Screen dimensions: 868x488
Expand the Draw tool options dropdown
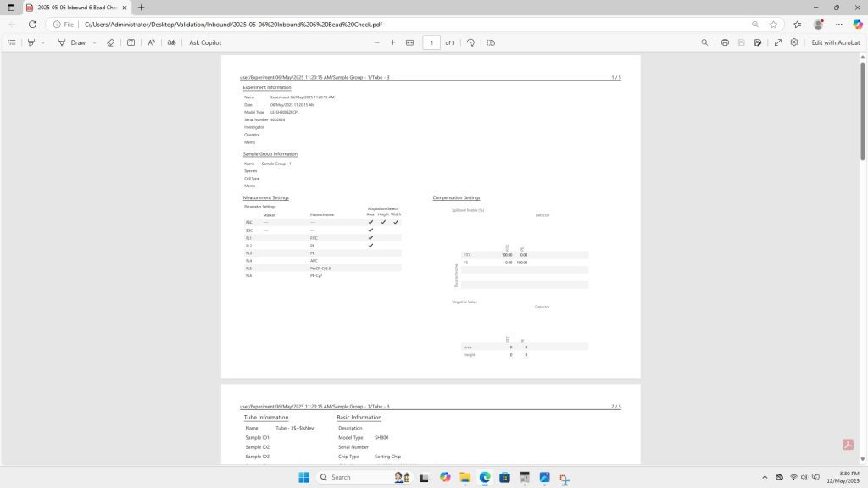click(94, 42)
